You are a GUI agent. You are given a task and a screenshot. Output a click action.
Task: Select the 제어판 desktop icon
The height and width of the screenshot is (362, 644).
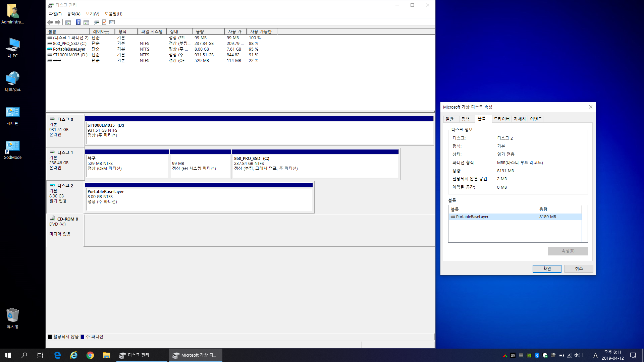tap(13, 116)
